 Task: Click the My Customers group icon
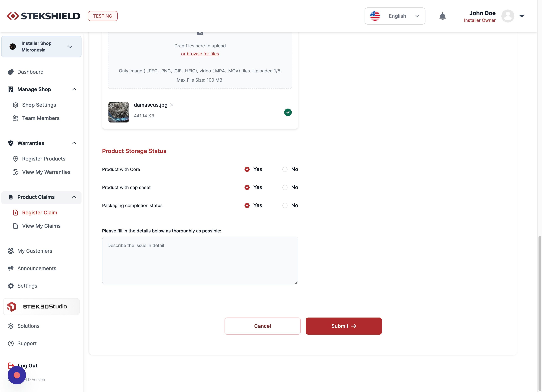click(11, 251)
